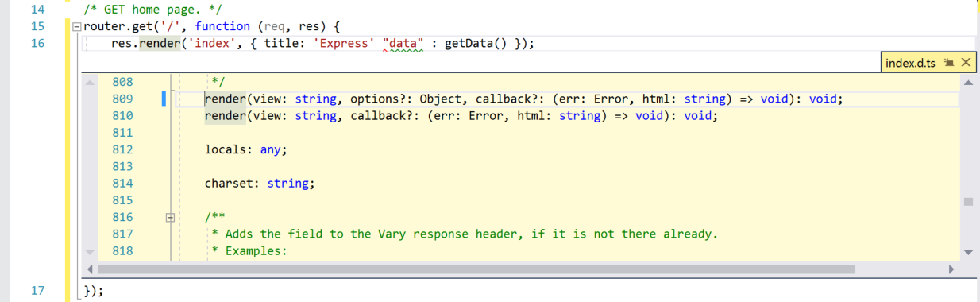Click line number 17 in the editor
This screenshot has width=980, height=302.
37,290
